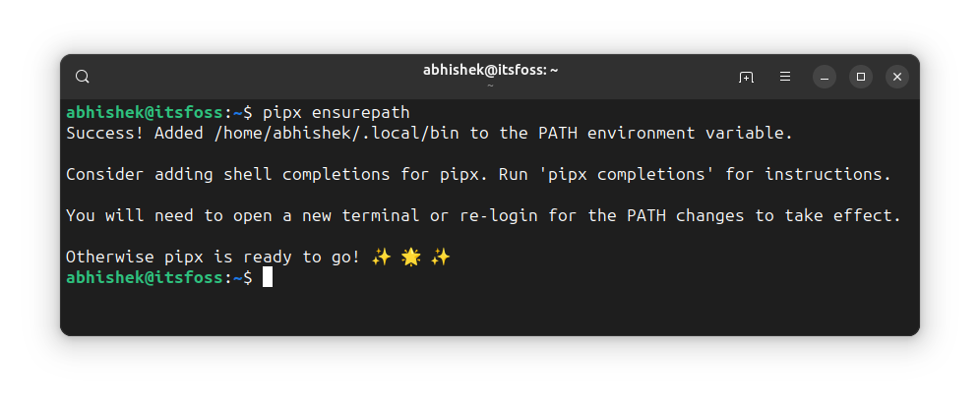Click the 'Success!' word in output
980x402 pixels.
click(x=105, y=134)
